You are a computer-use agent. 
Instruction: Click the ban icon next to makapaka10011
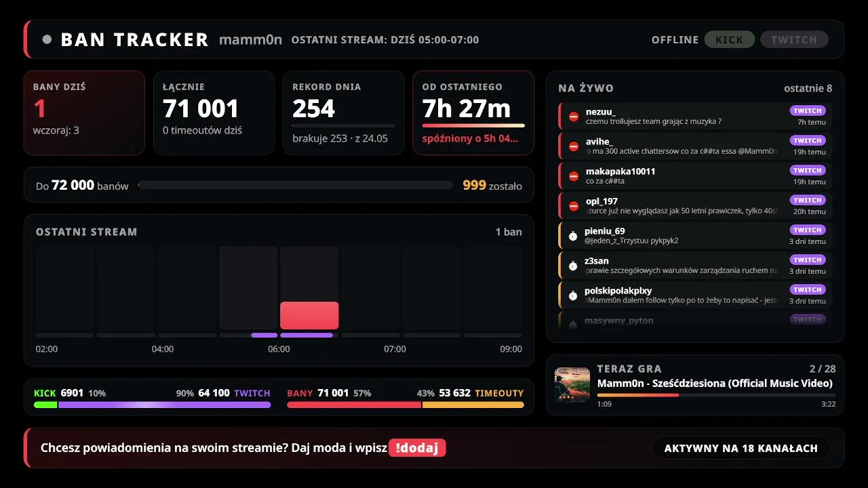click(x=574, y=176)
